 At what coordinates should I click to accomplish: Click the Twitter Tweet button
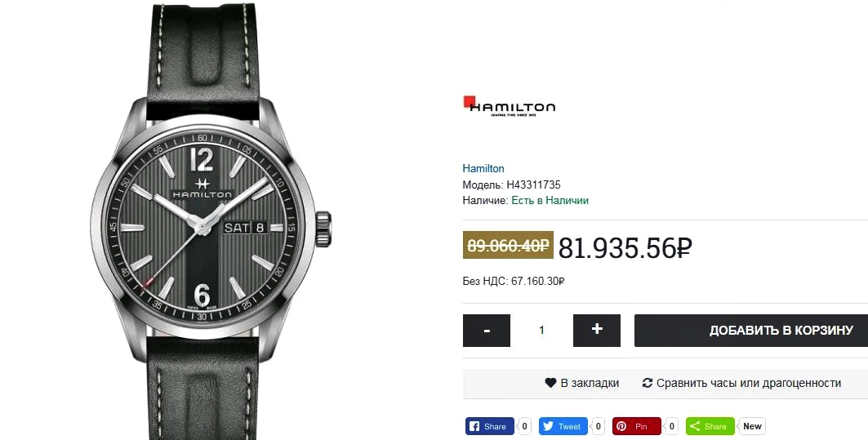tap(563, 426)
